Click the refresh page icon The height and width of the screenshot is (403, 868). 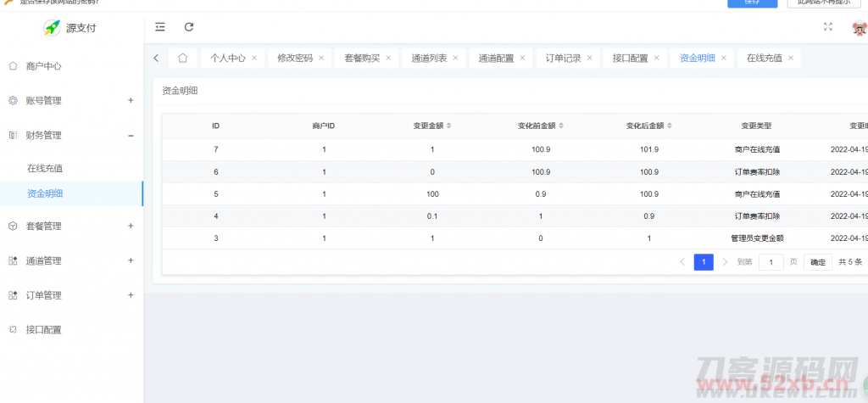tap(189, 27)
